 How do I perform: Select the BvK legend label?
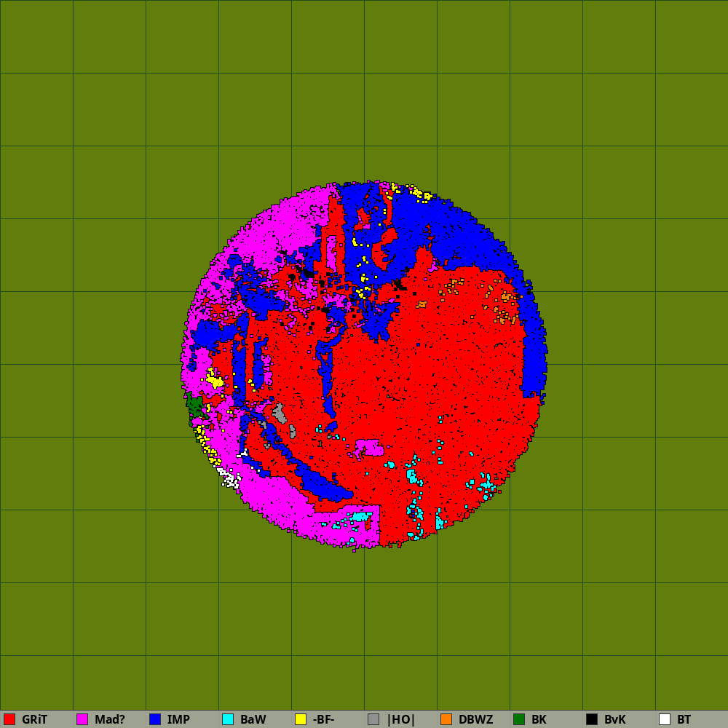tap(615, 719)
